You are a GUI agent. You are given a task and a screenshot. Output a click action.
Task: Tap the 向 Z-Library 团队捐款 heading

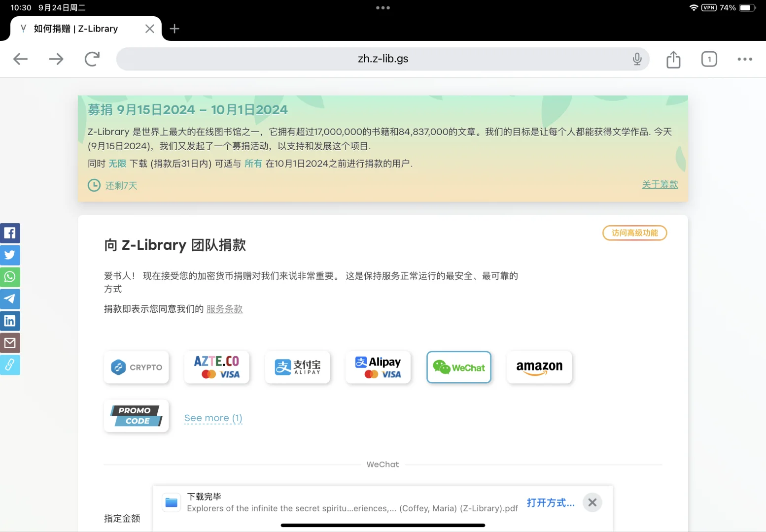[175, 245]
